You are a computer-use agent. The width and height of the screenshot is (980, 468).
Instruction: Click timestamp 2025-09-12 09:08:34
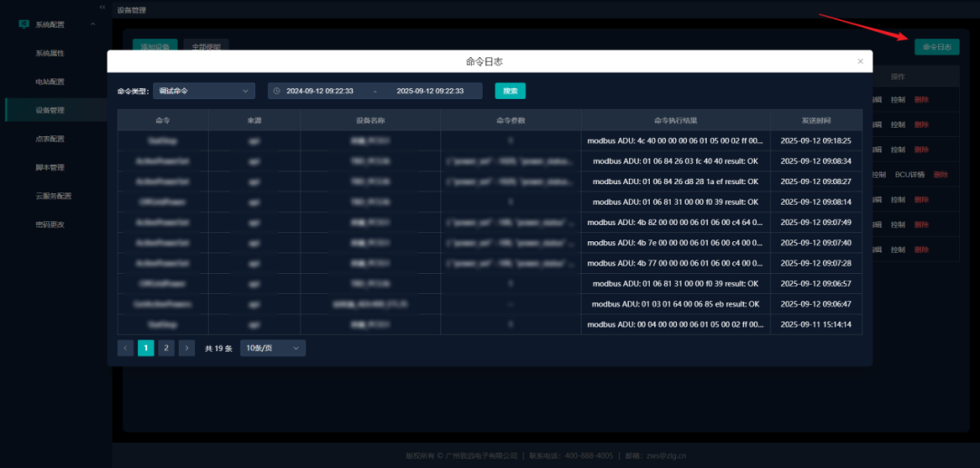(817, 161)
